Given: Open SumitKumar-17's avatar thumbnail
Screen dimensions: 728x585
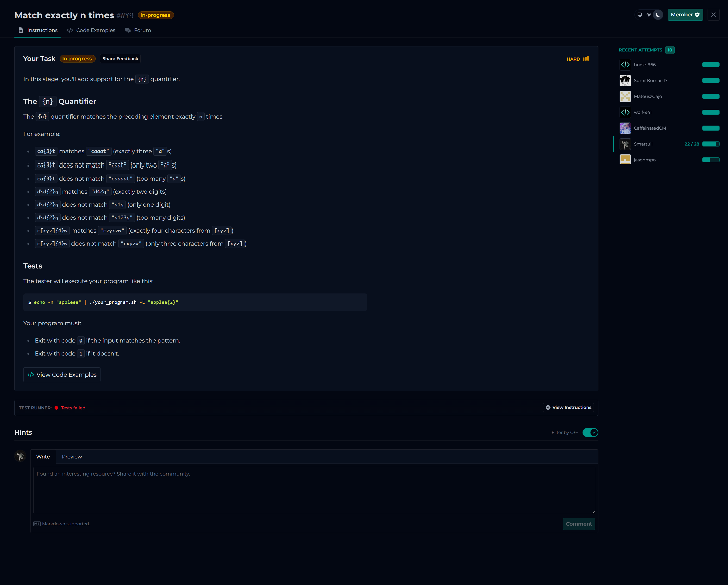Looking at the screenshot, I should click(x=625, y=80).
